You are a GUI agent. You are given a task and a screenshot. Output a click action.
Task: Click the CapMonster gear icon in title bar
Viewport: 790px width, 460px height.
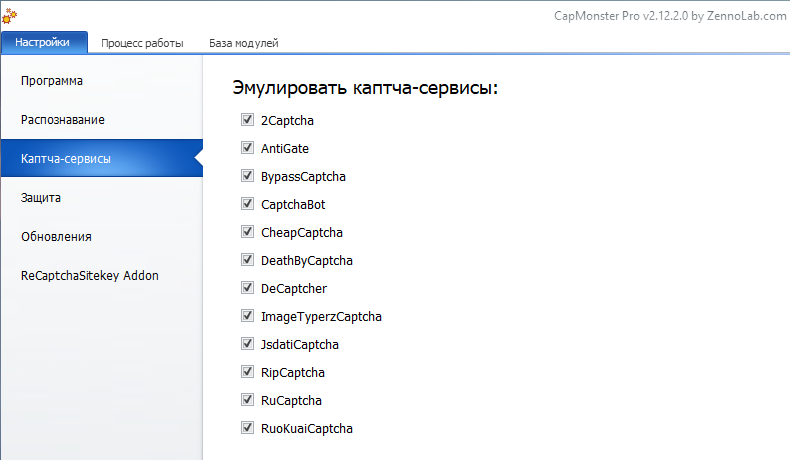point(9,16)
